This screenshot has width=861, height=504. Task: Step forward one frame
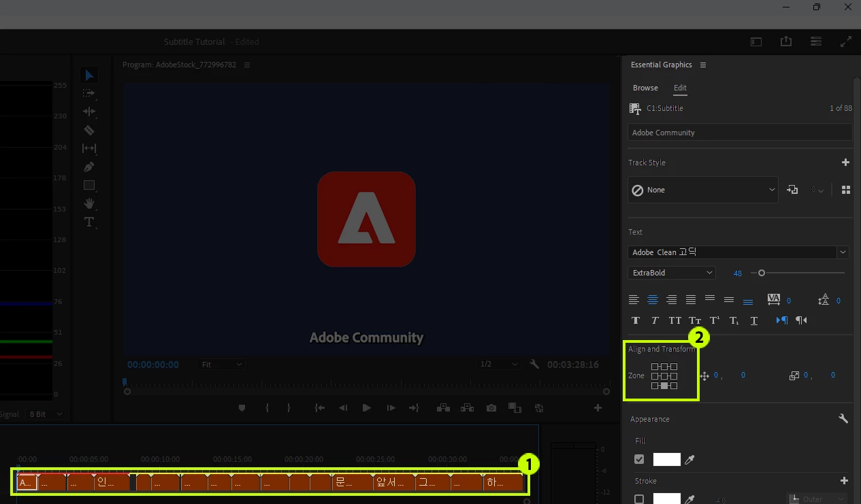pyautogui.click(x=391, y=408)
